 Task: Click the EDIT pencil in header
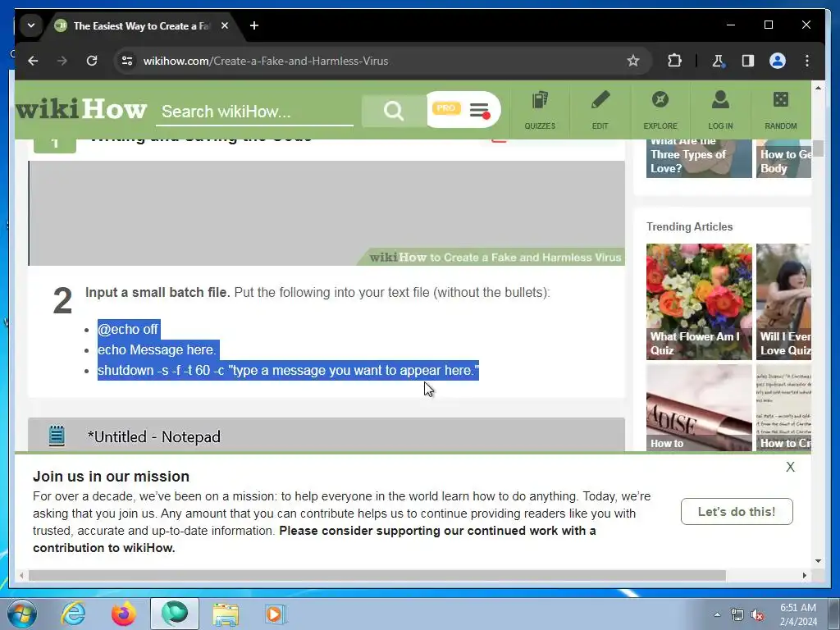click(x=600, y=111)
